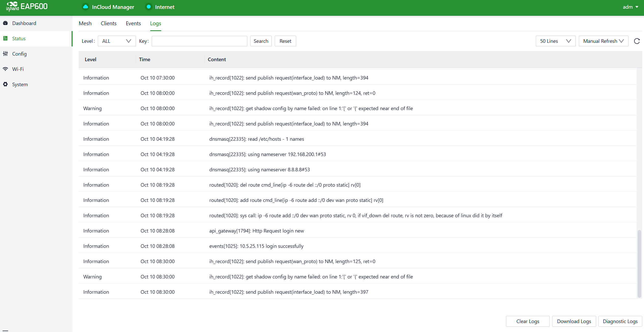Focus the Key search input field
Image resolution: width=644 pixels, height=332 pixels.
click(199, 41)
